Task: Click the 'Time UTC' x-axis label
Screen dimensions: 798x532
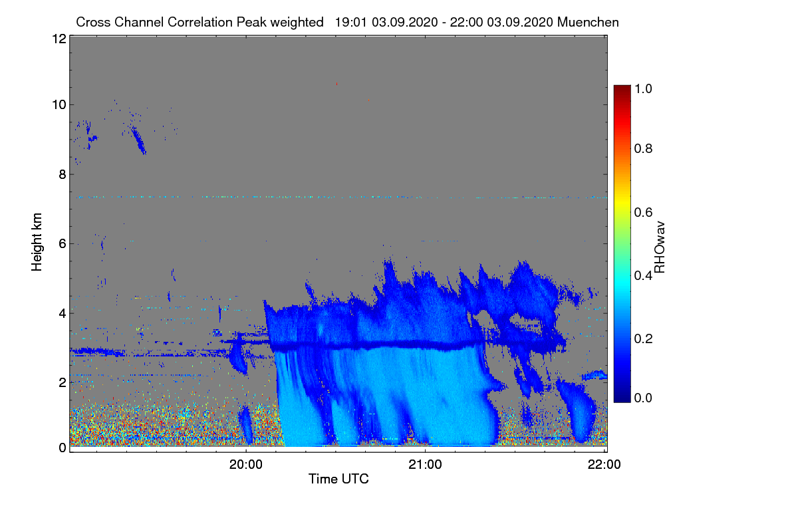Action: tap(338, 478)
